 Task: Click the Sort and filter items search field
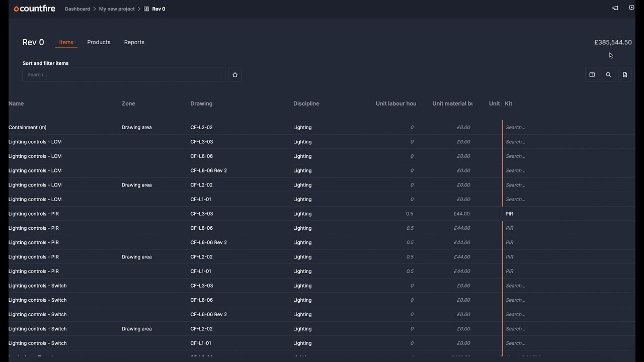124,75
